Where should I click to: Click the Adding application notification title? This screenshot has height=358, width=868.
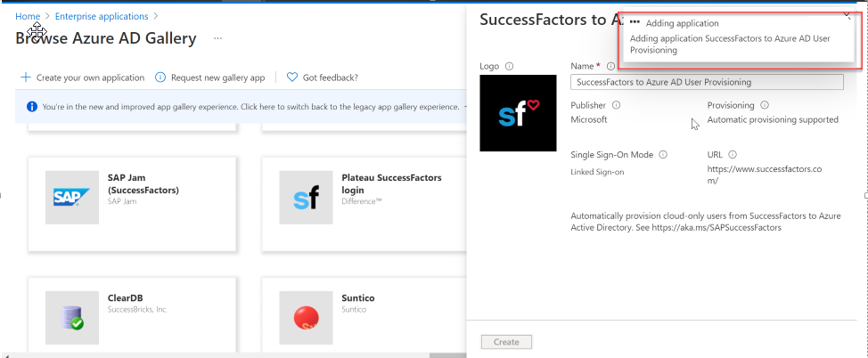682,23
